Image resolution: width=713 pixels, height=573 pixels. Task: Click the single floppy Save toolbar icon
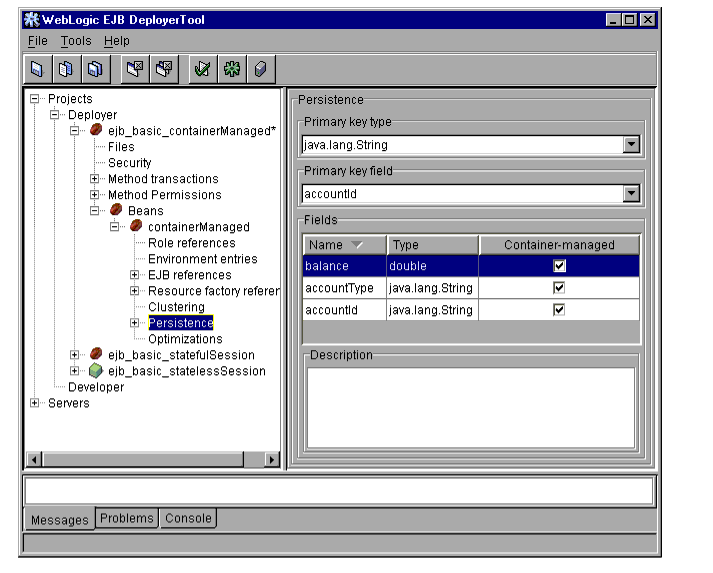[x=38, y=69]
